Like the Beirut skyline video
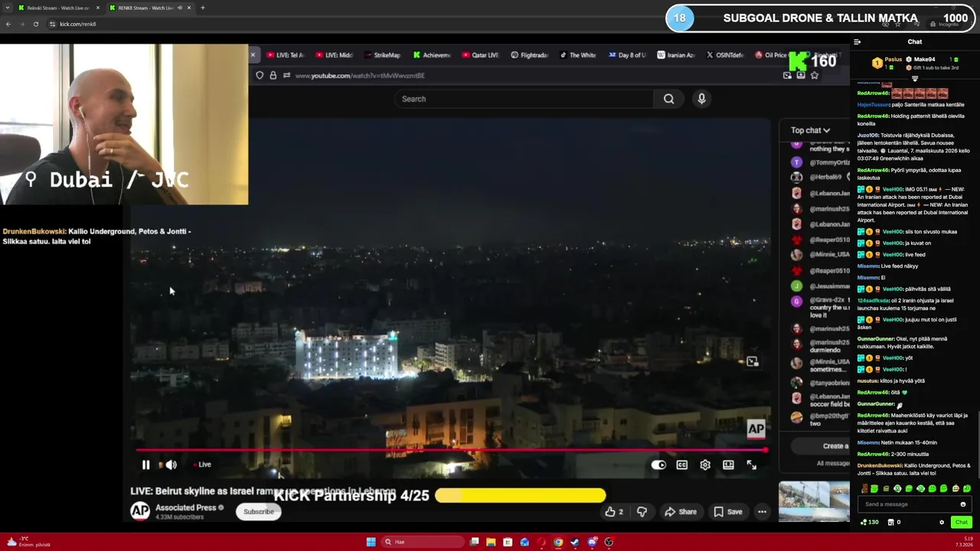This screenshot has height=551, width=980. (x=614, y=511)
